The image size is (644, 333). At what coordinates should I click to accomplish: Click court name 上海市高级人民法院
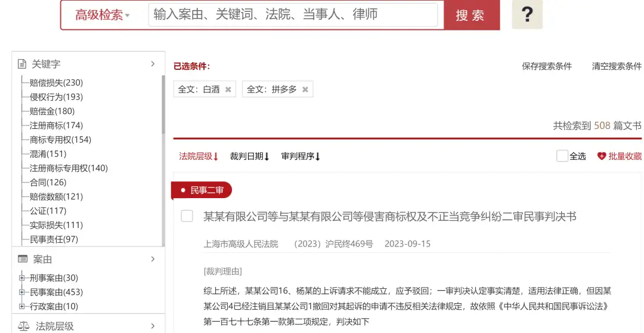point(241,244)
